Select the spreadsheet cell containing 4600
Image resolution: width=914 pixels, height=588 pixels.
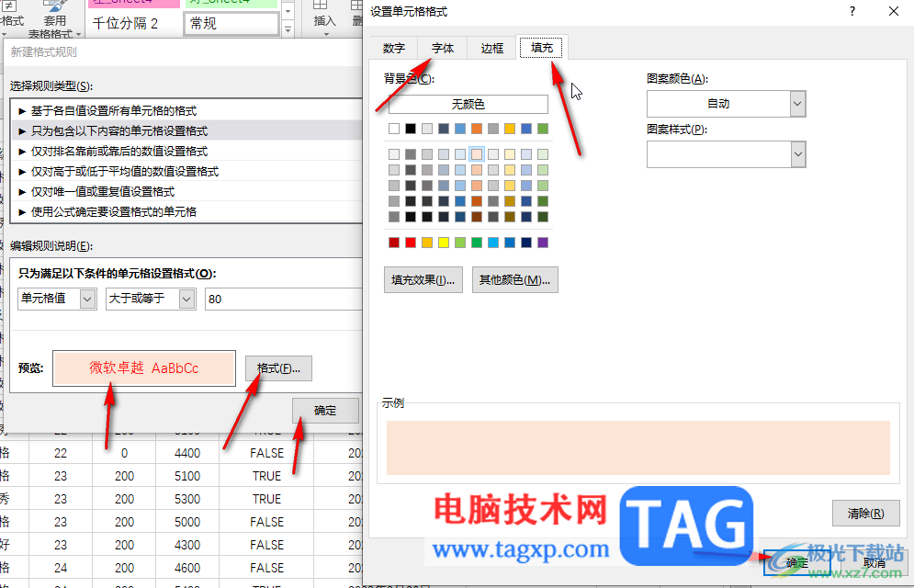coord(187,568)
